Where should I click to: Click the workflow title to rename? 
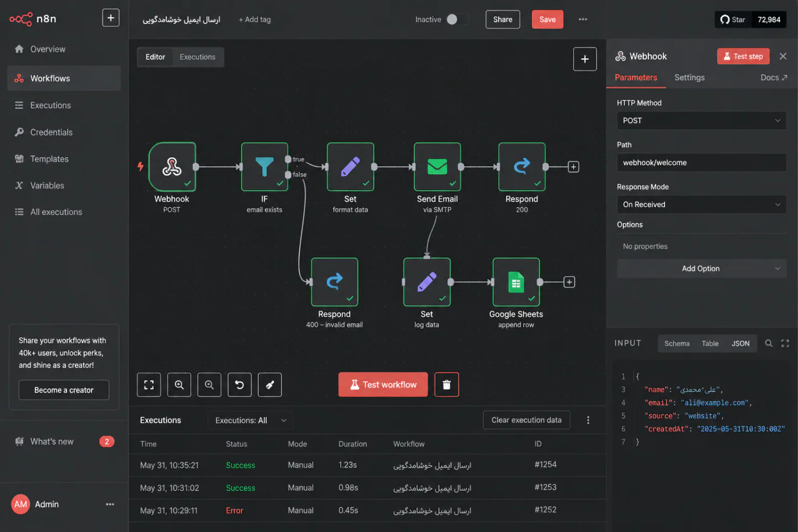181,19
